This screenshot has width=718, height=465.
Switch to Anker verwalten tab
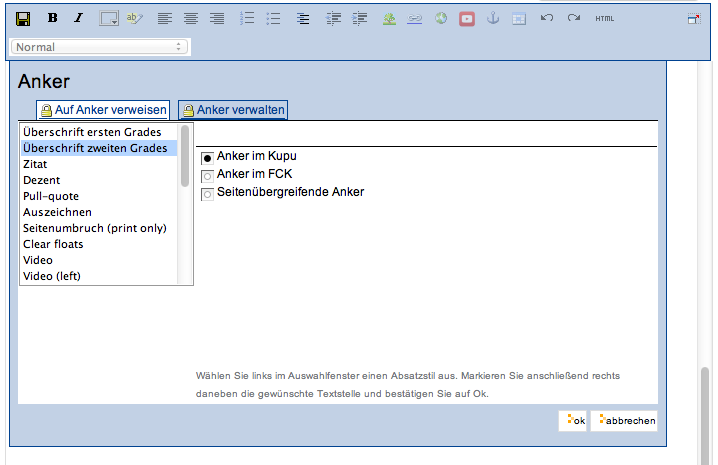pos(233,110)
